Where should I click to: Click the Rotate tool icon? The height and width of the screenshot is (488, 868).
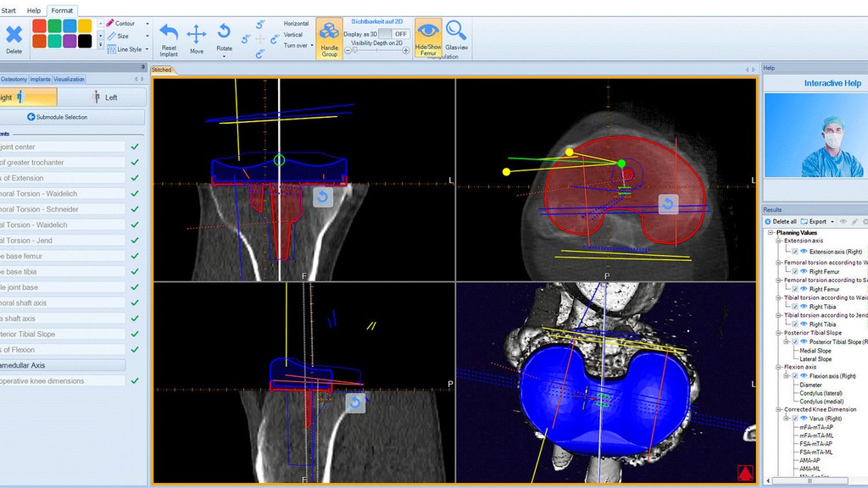(224, 31)
